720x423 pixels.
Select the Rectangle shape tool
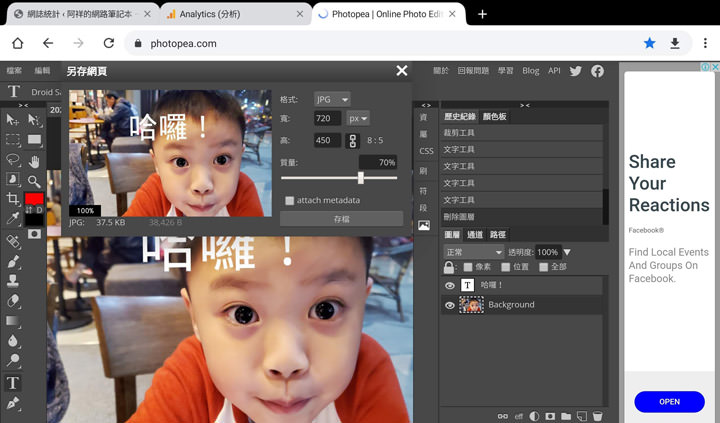(34, 140)
